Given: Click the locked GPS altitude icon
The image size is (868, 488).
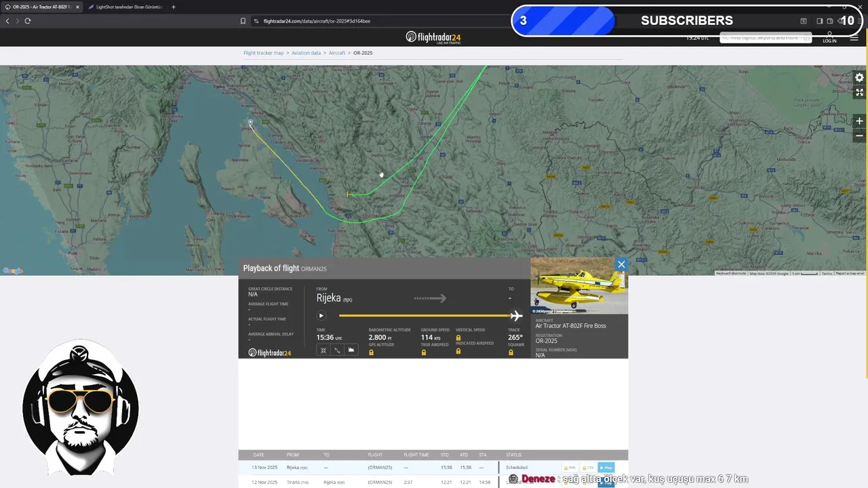Looking at the screenshot, I should pos(371,352).
